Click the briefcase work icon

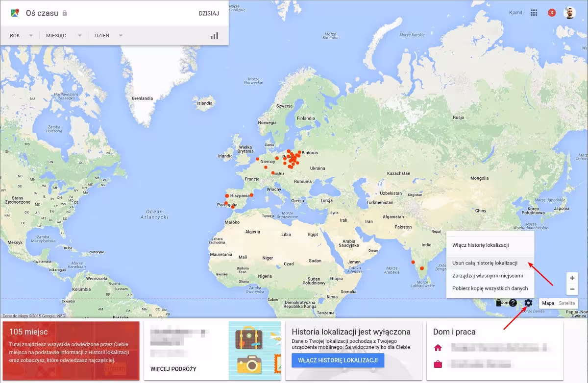point(438,363)
